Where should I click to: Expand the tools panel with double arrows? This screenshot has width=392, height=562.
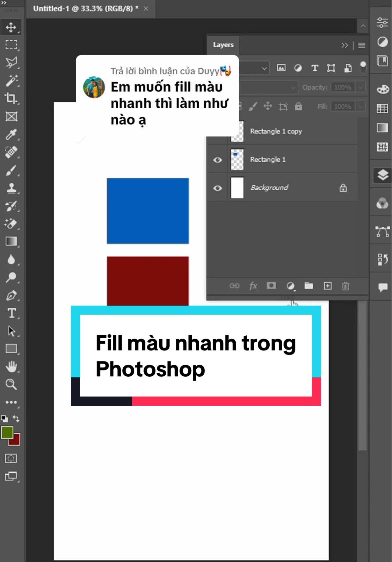(x=4, y=3)
